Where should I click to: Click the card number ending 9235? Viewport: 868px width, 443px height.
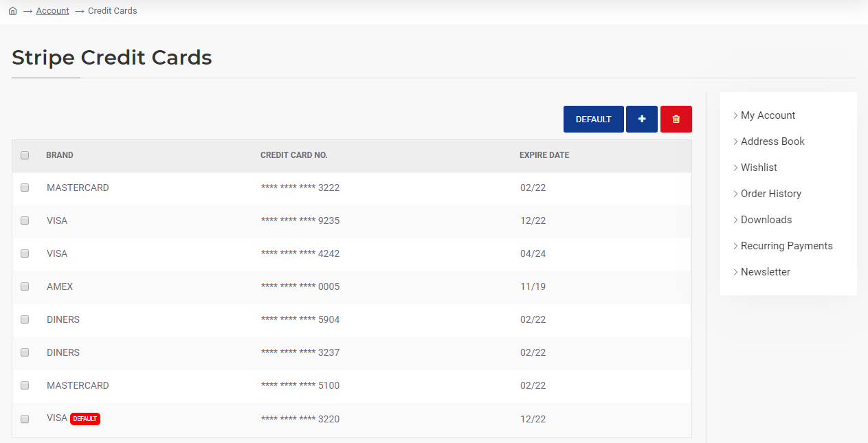coord(300,220)
